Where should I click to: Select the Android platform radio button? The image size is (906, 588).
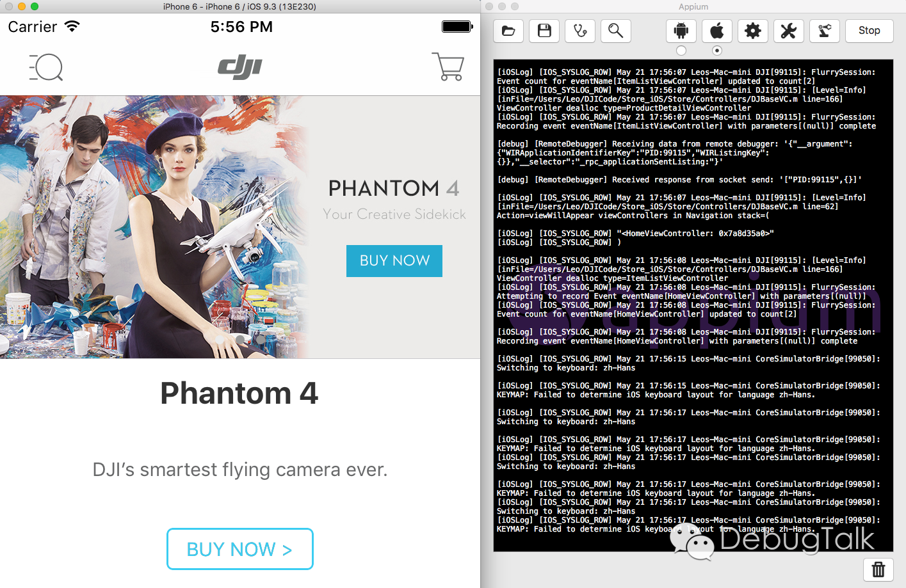coord(681,51)
